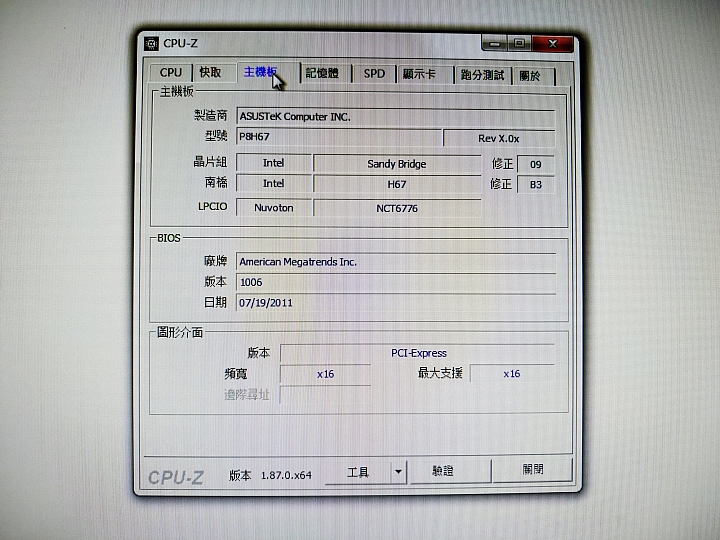
Task: Click the American Megatrends Inc. field
Action: pos(396,262)
